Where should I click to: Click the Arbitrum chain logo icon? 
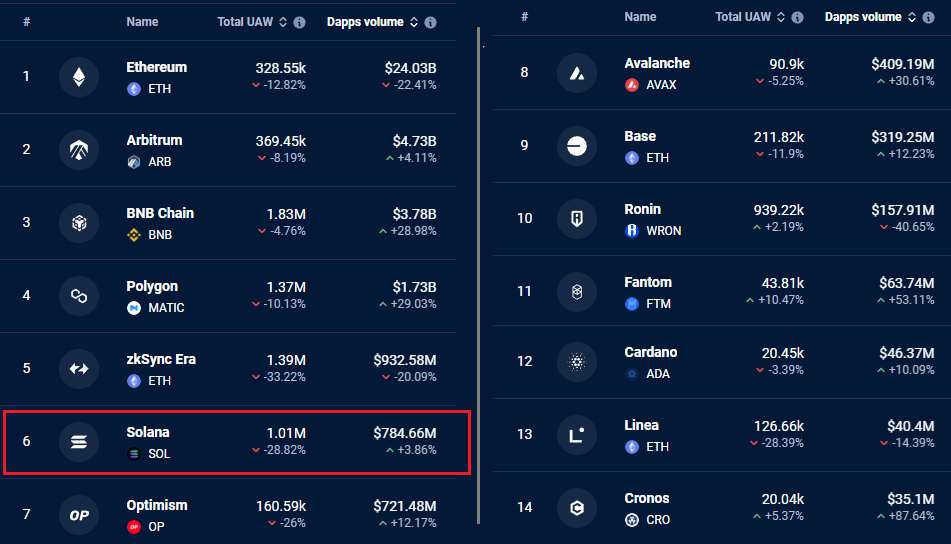tap(79, 150)
